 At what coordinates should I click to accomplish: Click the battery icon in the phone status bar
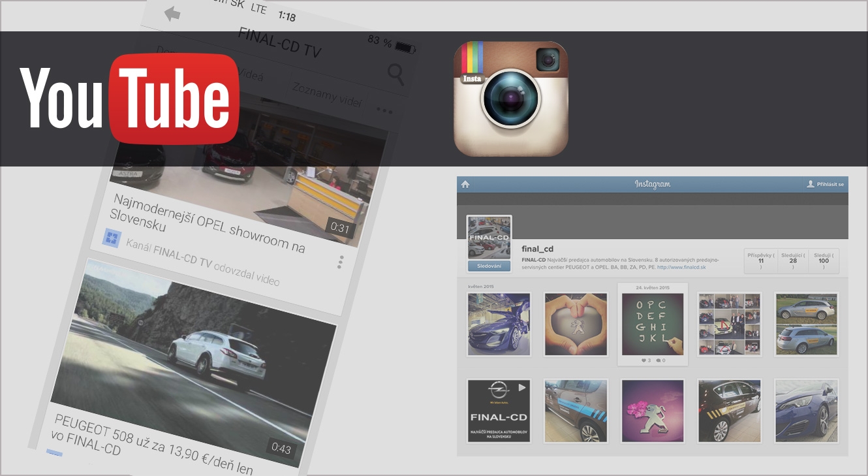pos(405,48)
